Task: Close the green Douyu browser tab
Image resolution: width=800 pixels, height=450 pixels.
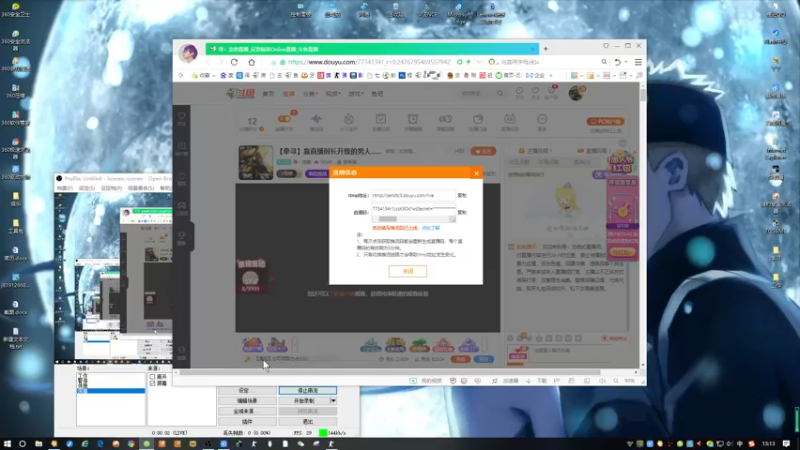Action: click(x=533, y=49)
